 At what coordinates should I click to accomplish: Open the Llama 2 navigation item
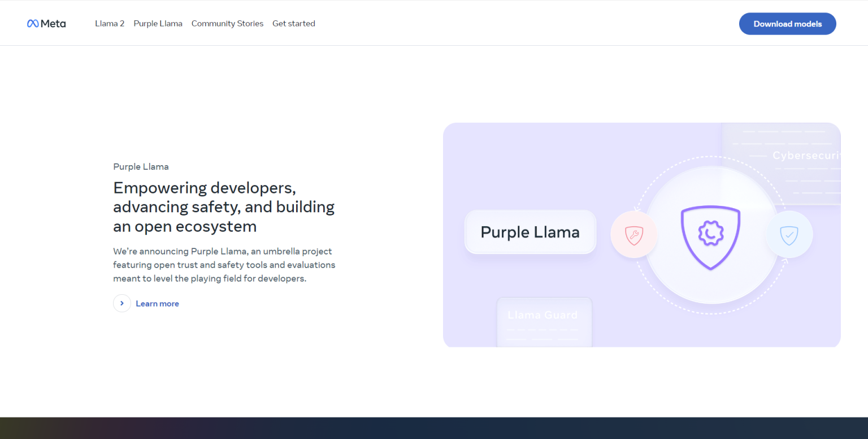pyautogui.click(x=110, y=24)
